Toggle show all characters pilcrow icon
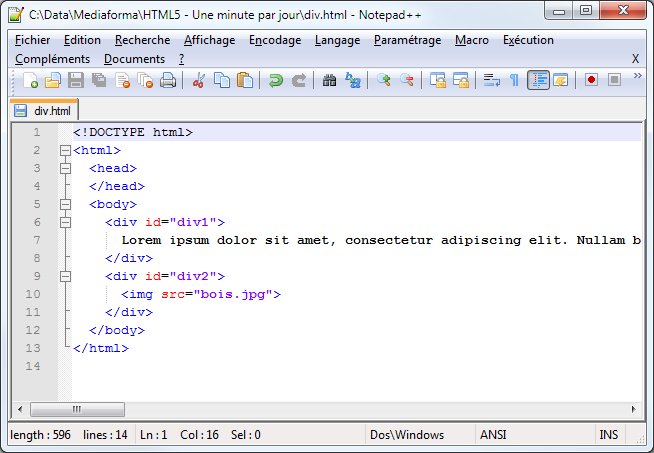654x453 pixels. pyautogui.click(x=514, y=81)
